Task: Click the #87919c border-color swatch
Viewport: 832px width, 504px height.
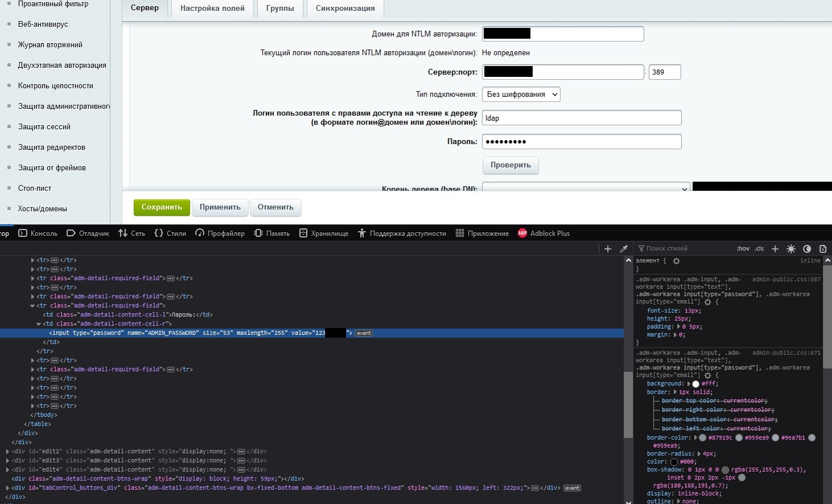Action: coord(703,438)
